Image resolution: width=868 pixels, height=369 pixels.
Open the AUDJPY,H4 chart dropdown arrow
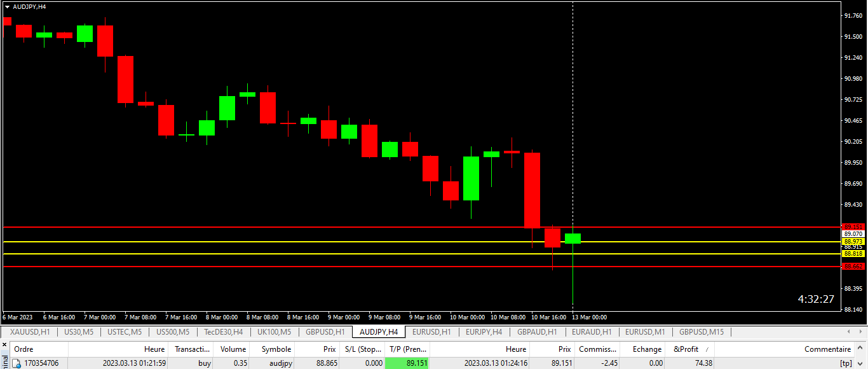(7, 6)
